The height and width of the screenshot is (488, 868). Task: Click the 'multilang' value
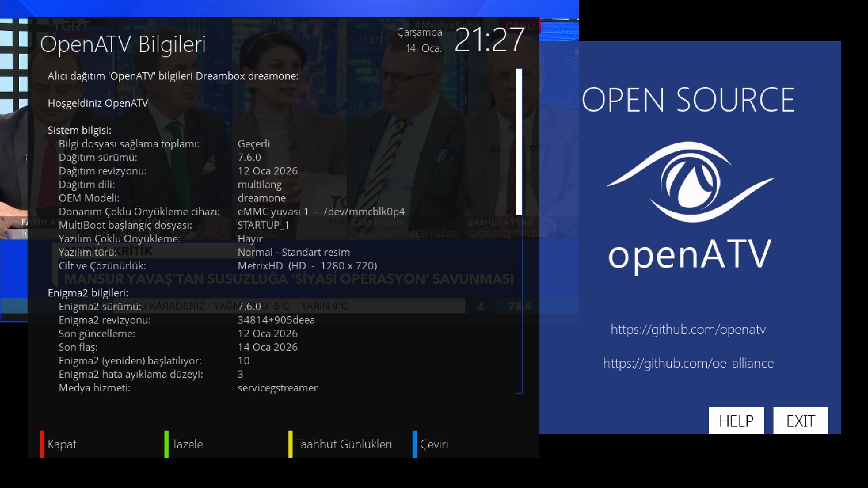[x=259, y=185]
